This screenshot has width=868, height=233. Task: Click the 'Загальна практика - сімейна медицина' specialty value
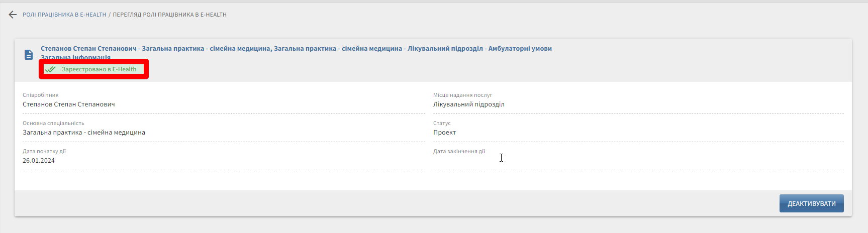click(x=84, y=133)
